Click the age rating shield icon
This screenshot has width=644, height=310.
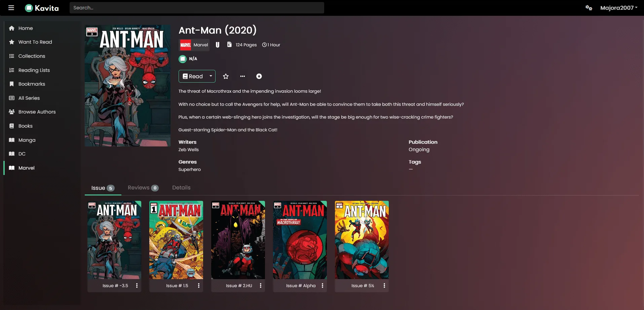point(218,45)
